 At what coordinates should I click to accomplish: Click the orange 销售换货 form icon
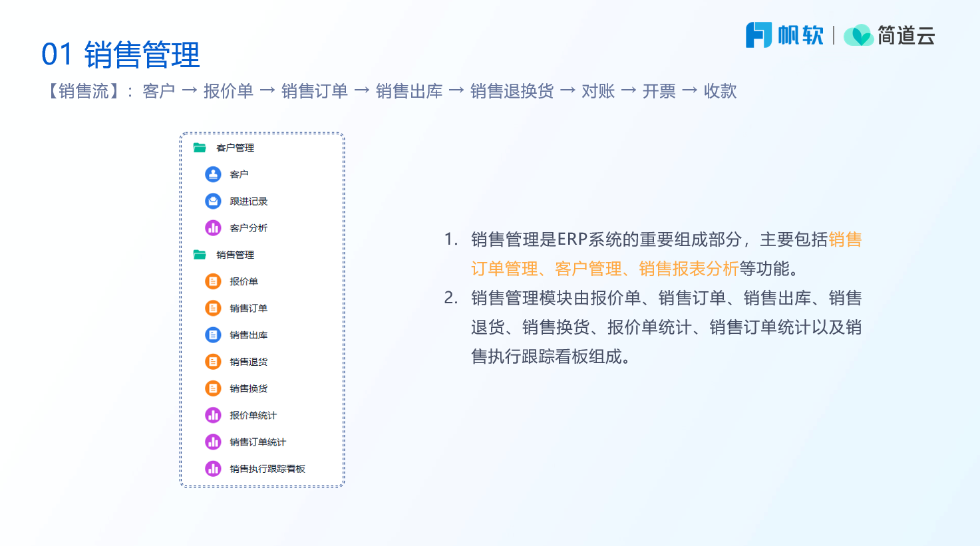coord(213,388)
